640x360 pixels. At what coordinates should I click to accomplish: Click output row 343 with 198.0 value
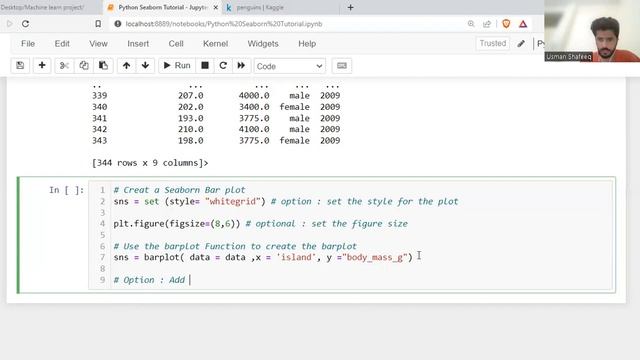(216, 140)
